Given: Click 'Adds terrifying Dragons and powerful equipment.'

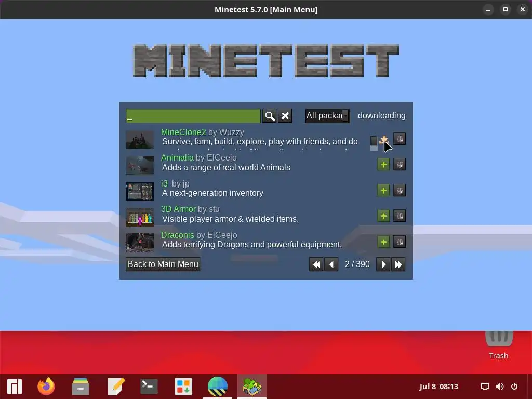Looking at the screenshot, I should 252,245.
